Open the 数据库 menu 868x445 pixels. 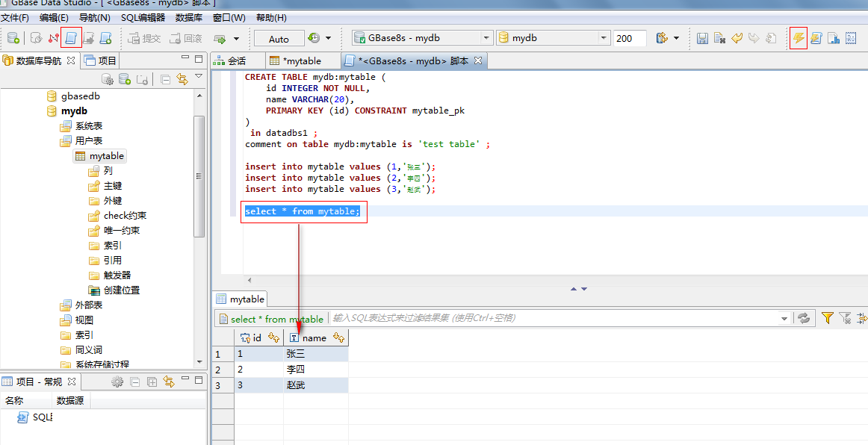189,18
